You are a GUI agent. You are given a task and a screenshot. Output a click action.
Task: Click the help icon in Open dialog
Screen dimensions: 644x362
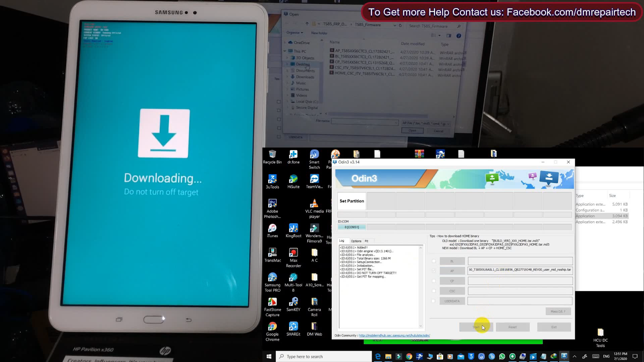coord(458,36)
